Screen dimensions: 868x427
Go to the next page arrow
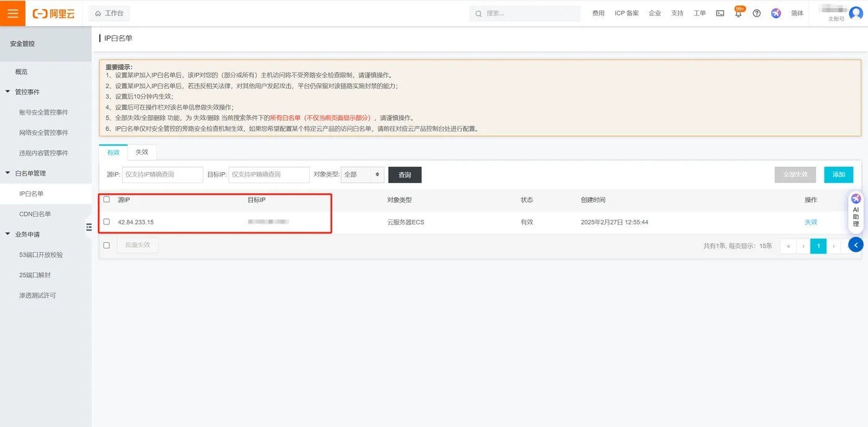834,246
